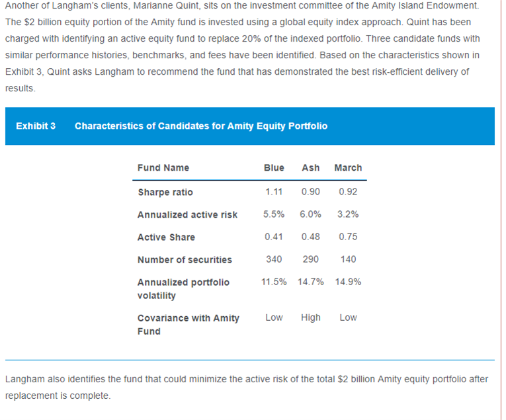This screenshot has height=420, width=506.
Task: Click the opening paragraph about Marianne Quint
Action: (x=243, y=46)
